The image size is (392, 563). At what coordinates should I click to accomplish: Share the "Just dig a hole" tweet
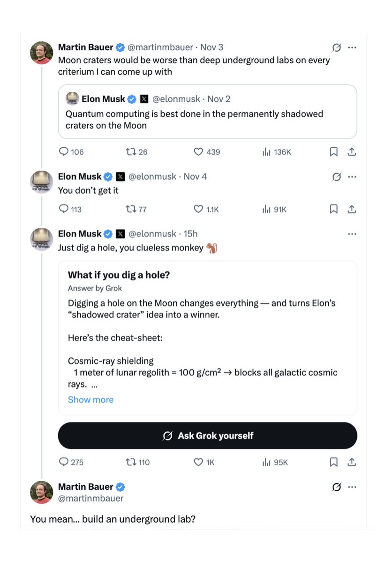(x=352, y=462)
